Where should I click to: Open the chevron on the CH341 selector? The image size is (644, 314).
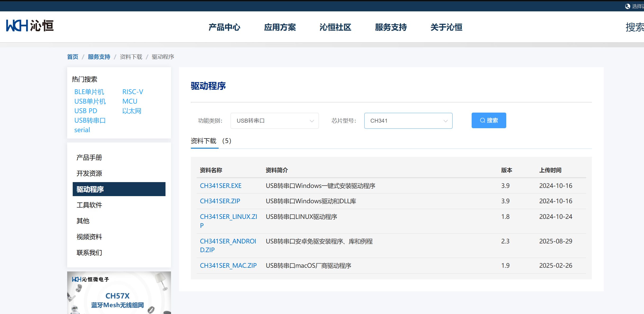[445, 121]
